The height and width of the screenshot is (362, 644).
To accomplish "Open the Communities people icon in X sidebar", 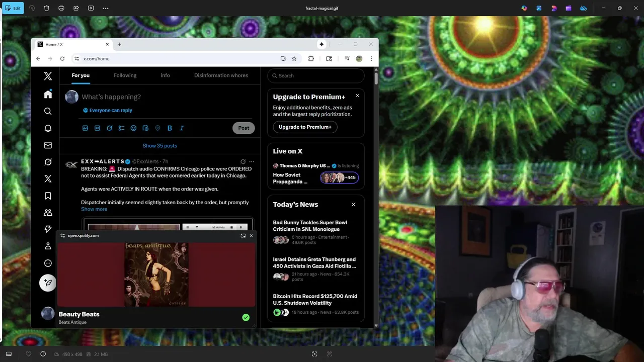I will coord(48,213).
